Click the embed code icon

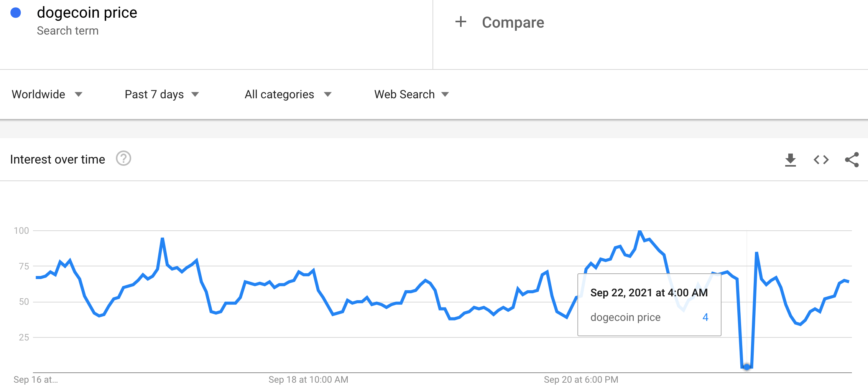821,160
